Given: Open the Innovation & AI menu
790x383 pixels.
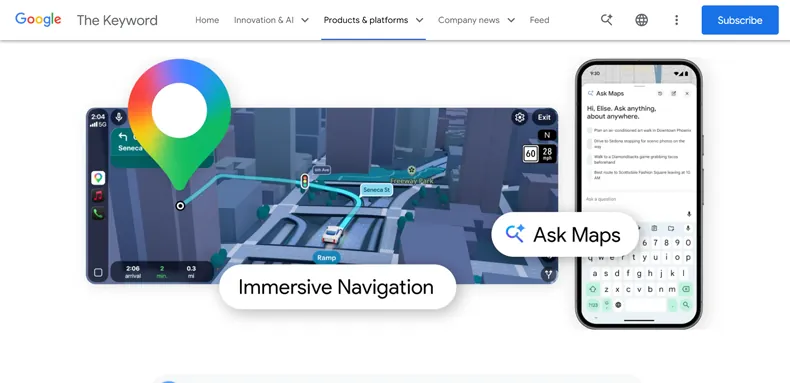Looking at the screenshot, I should (264, 20).
